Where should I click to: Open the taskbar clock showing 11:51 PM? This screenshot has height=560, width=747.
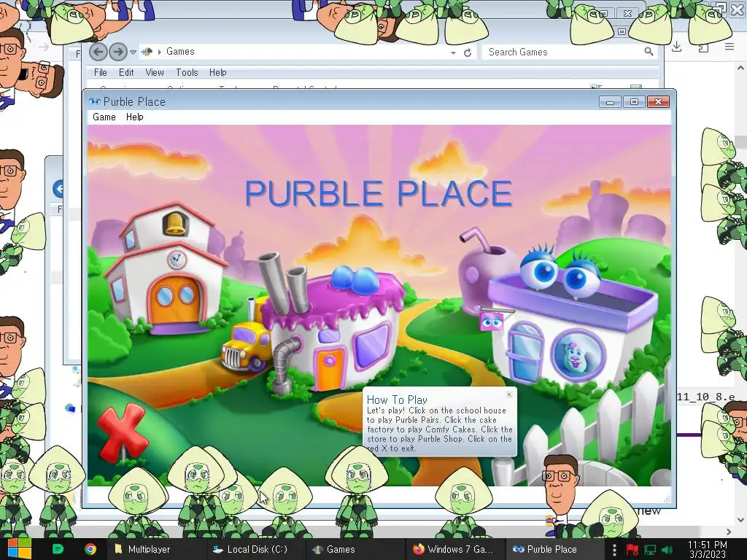coord(708,549)
